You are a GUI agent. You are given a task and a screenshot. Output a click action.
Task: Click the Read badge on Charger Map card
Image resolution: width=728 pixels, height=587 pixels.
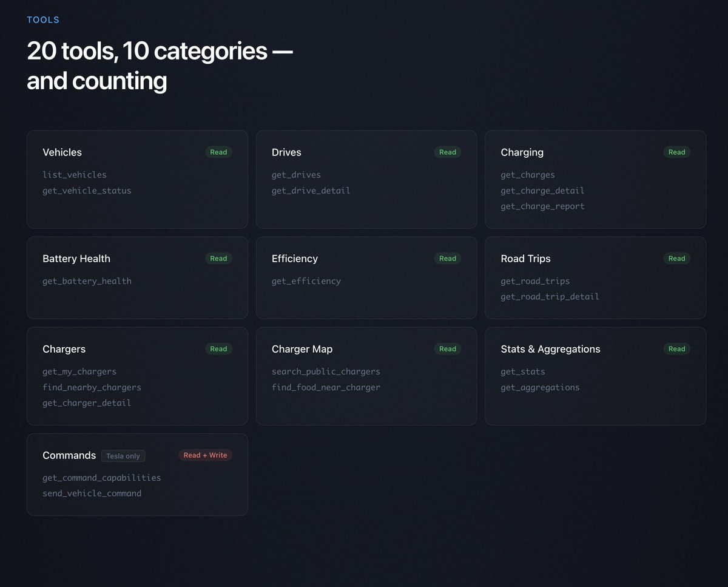[x=448, y=349]
